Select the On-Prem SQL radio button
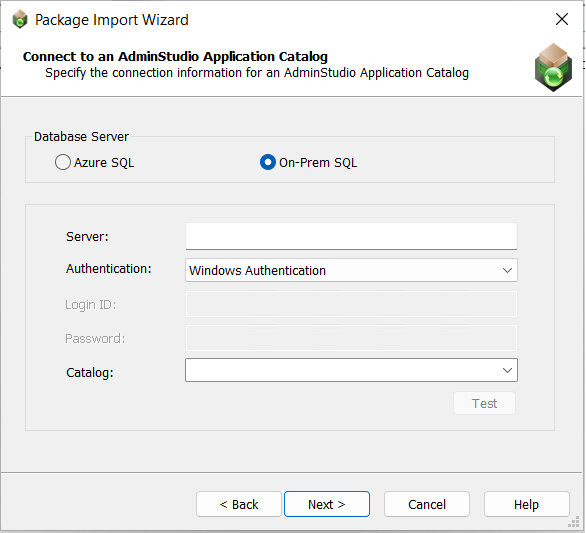 [x=268, y=162]
